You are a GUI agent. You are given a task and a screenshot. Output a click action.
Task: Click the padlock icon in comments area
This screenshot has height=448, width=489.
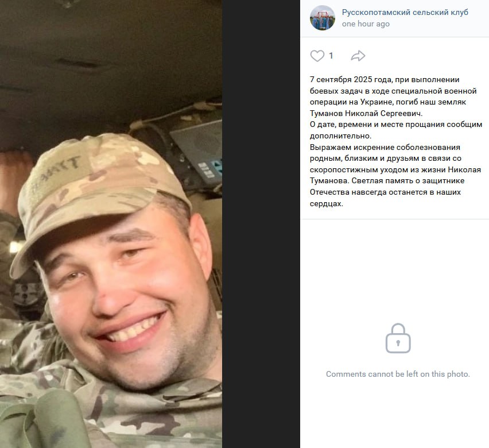(398, 338)
